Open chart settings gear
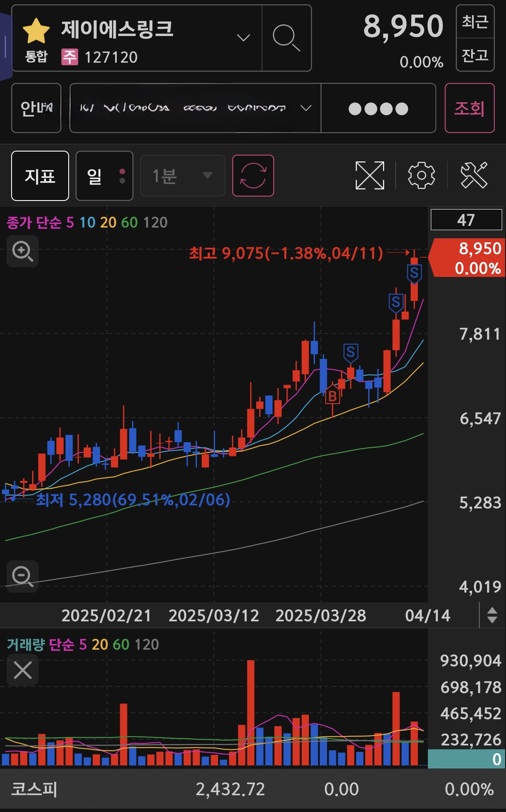Viewport: 506px width, 812px height. pos(421,175)
